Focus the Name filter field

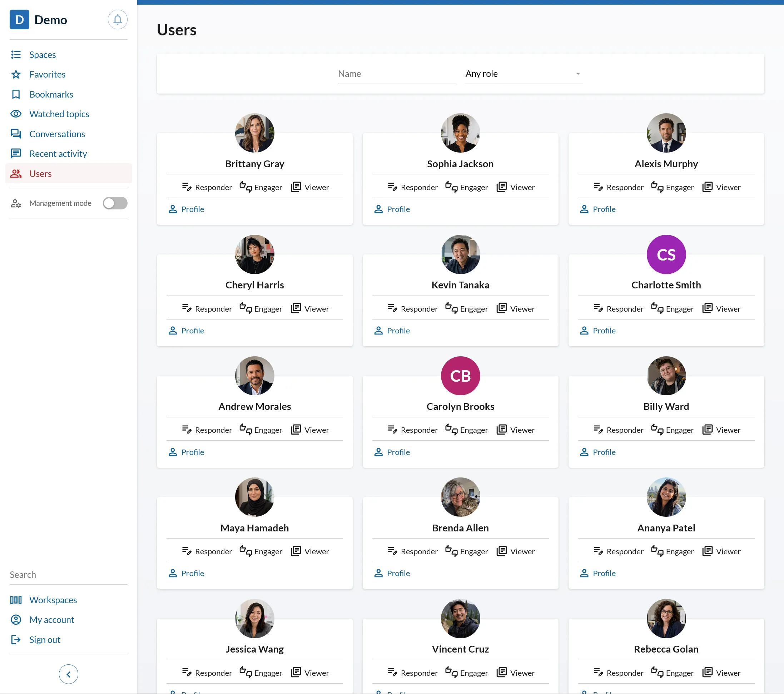click(397, 74)
